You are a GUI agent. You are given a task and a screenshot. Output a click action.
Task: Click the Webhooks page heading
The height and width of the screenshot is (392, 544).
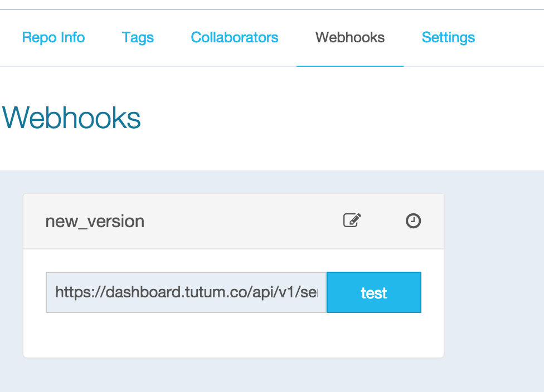[71, 117]
